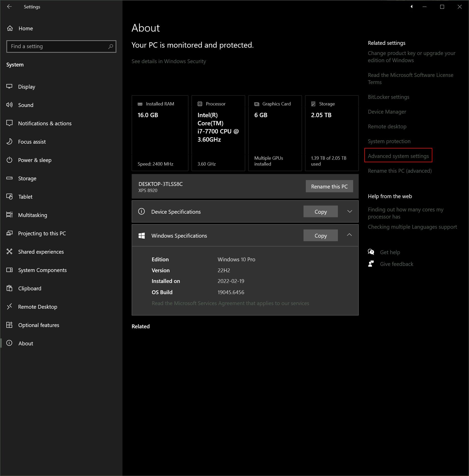Click the Home icon in sidebar

[x=10, y=28]
